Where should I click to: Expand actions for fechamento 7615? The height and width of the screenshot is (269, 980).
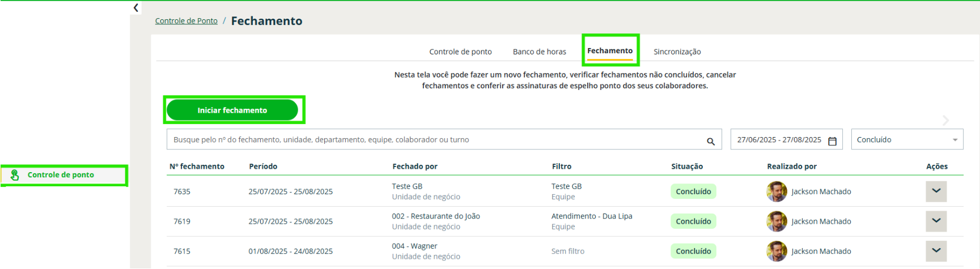(x=936, y=251)
